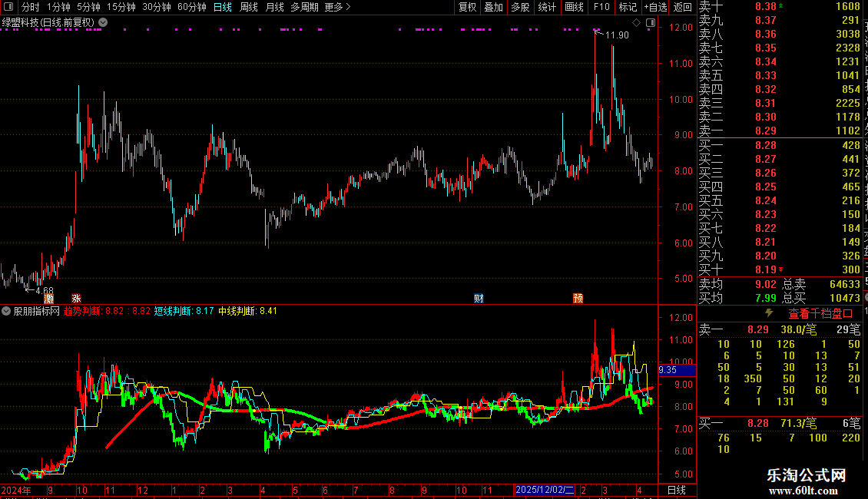This screenshot has width=868, height=499.
Task: Open the 统计 statistics tool
Action: [547, 7]
